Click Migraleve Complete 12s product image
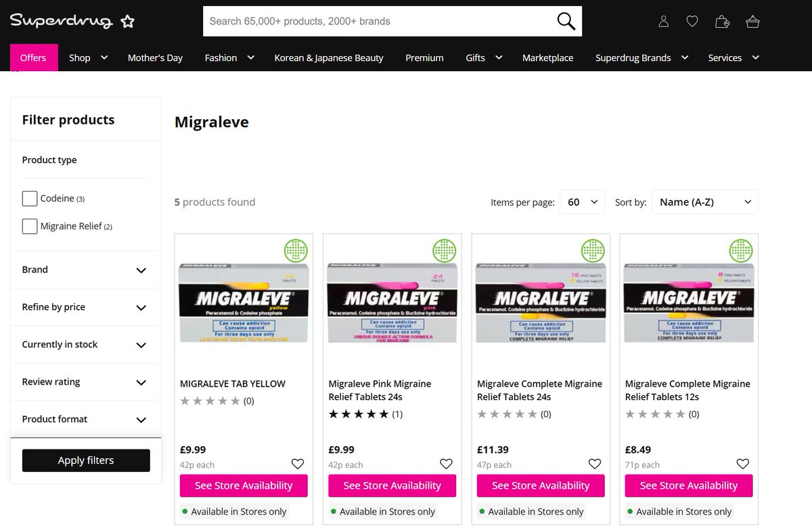This screenshot has width=812, height=528. coord(689,303)
